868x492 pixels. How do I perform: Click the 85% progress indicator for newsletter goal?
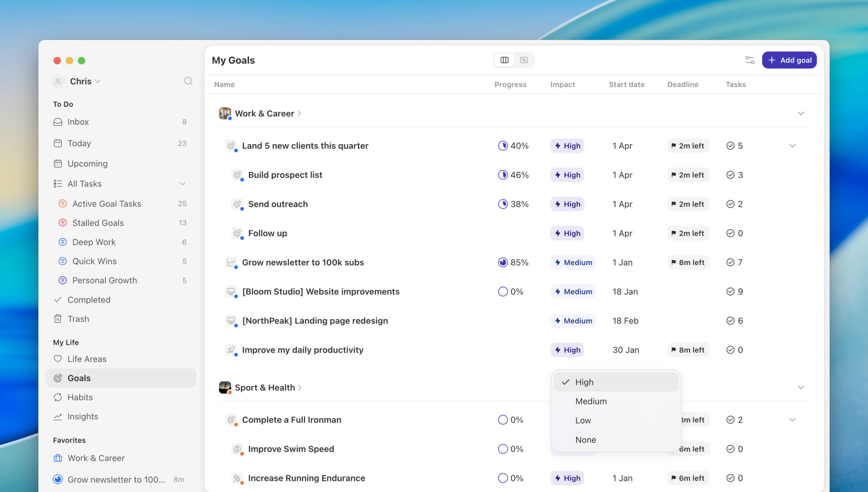click(x=513, y=262)
